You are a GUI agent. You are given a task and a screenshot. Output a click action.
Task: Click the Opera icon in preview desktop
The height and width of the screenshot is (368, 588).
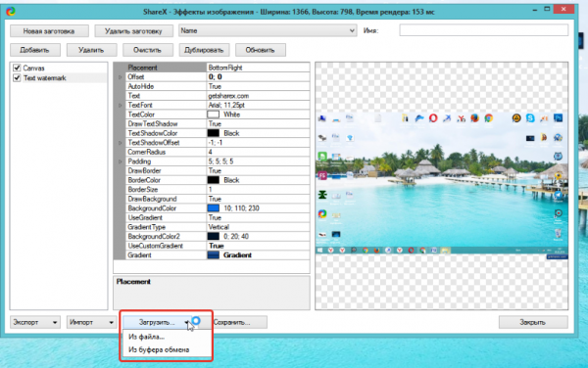click(433, 118)
